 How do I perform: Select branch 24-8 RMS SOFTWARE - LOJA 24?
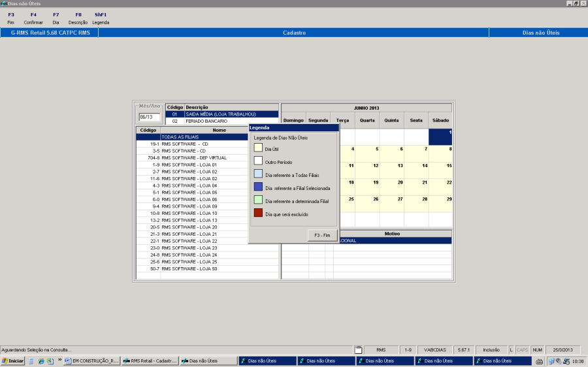(x=208, y=255)
